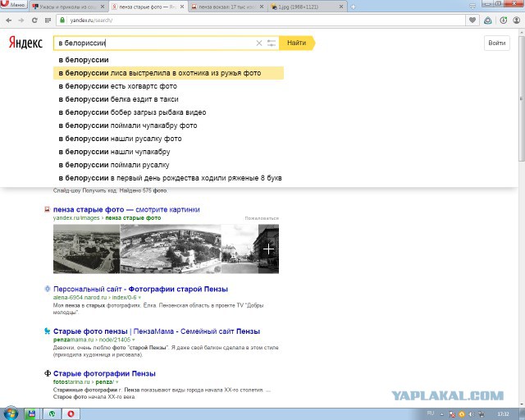Select suggestion 'поймали русалку'
The image size is (525, 420).
(x=168, y=165)
